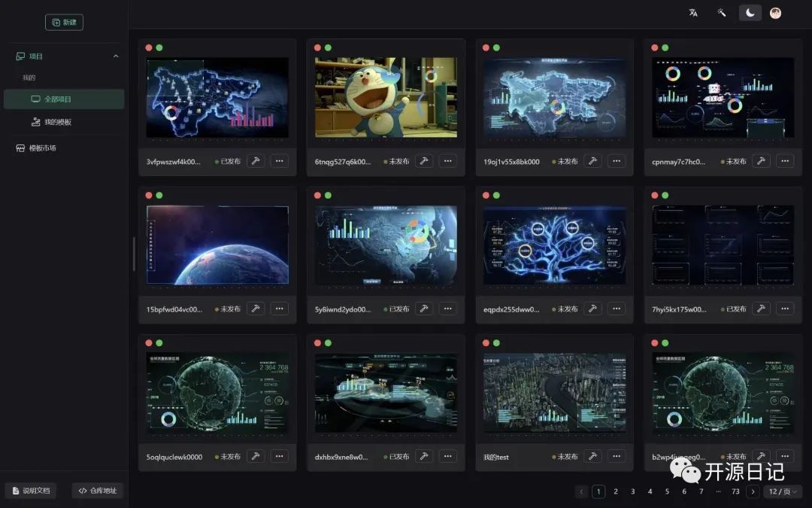Edit project 19oj1v55x8bk000 with hammer icon
Image resolution: width=812 pixels, height=508 pixels.
pos(592,161)
